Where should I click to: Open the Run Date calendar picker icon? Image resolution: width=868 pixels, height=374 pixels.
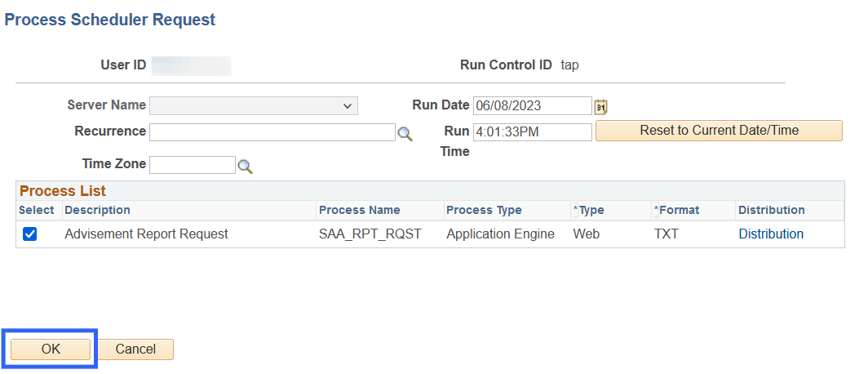(601, 106)
